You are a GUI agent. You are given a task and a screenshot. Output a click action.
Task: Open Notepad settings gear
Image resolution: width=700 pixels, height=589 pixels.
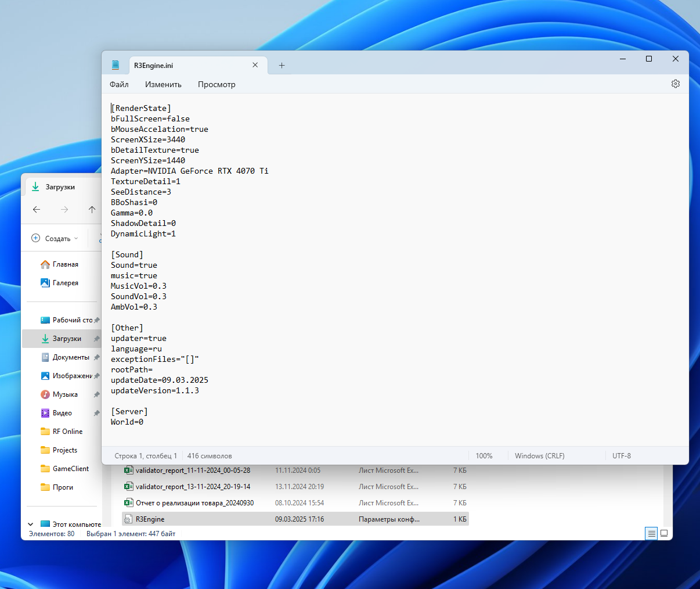pos(675,84)
